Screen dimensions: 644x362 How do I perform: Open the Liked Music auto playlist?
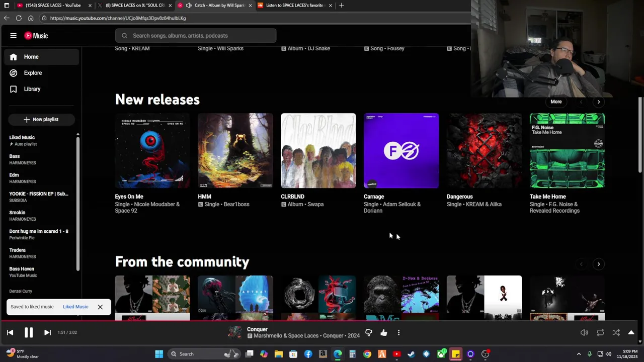coord(40,140)
